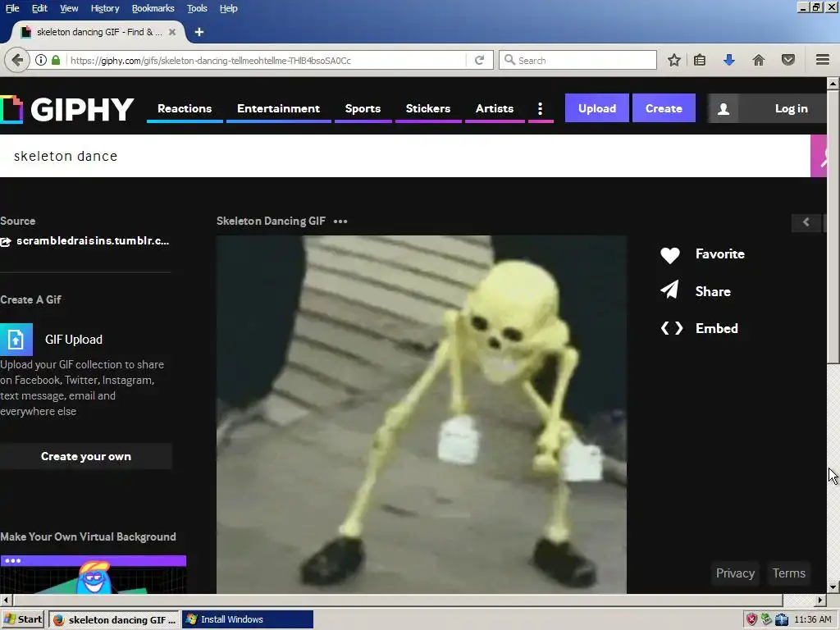Screen dimensions: 840x630
Task: Click the previous GIF chevron arrow
Action: click(x=806, y=221)
